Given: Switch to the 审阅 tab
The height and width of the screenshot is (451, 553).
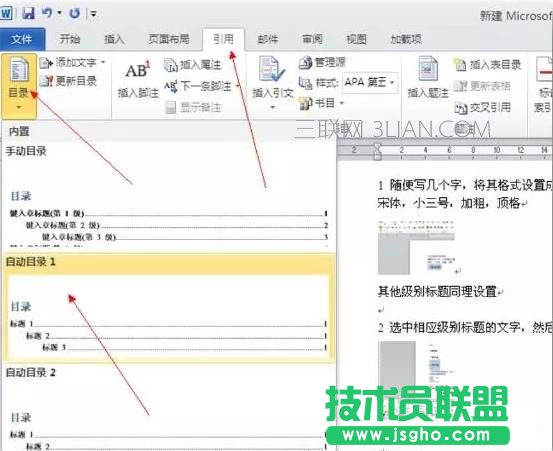Looking at the screenshot, I should tap(312, 39).
